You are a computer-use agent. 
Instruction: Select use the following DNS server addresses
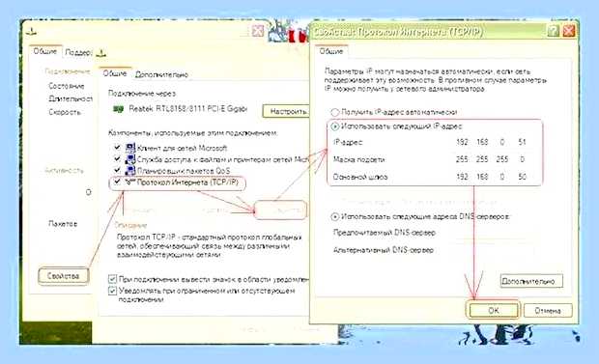pos(335,216)
